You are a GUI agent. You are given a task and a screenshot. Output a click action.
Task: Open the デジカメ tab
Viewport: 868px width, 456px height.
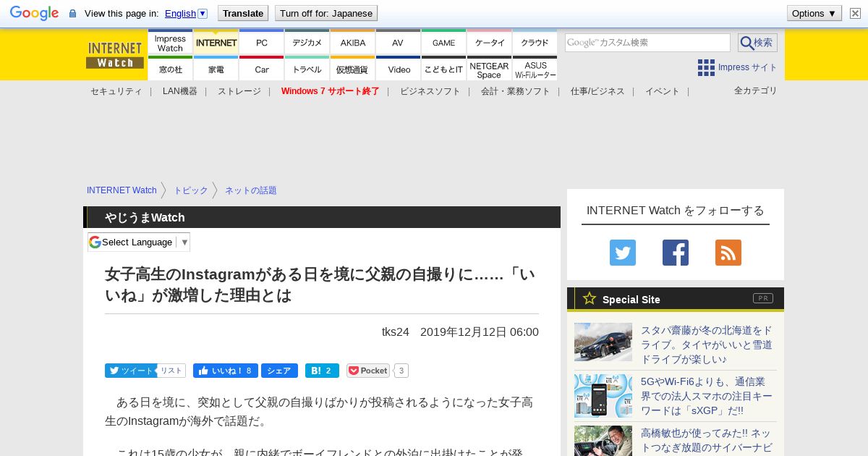[x=307, y=43]
